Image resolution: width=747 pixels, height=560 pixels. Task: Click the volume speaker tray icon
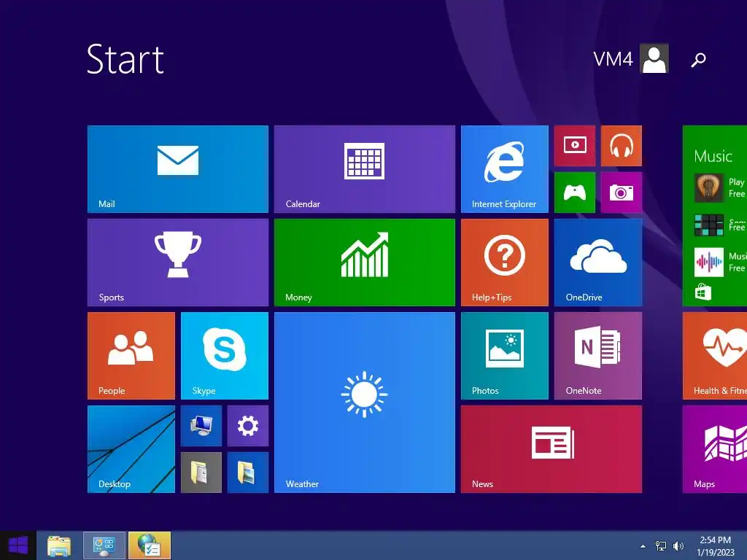[x=678, y=546]
